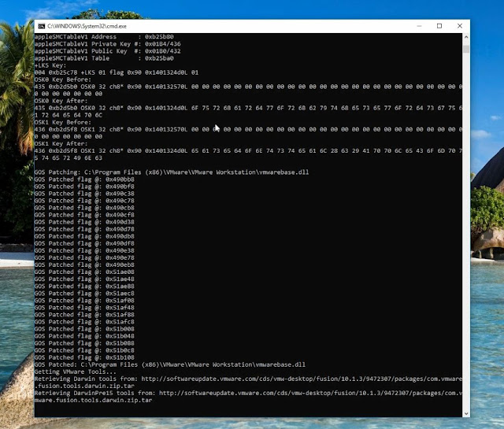504x429 pixels.
Task: Click the 'appleSMCTableV1 Public Key #' line
Action: point(107,51)
